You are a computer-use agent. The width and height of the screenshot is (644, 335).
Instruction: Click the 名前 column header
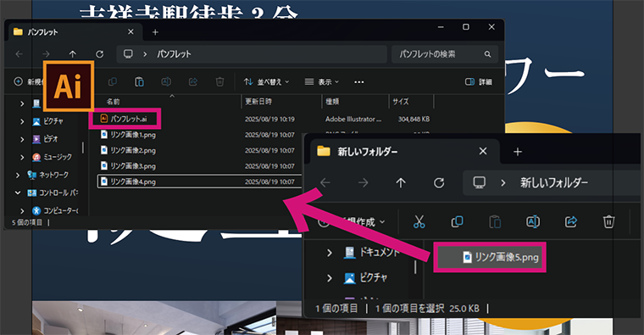tap(114, 102)
